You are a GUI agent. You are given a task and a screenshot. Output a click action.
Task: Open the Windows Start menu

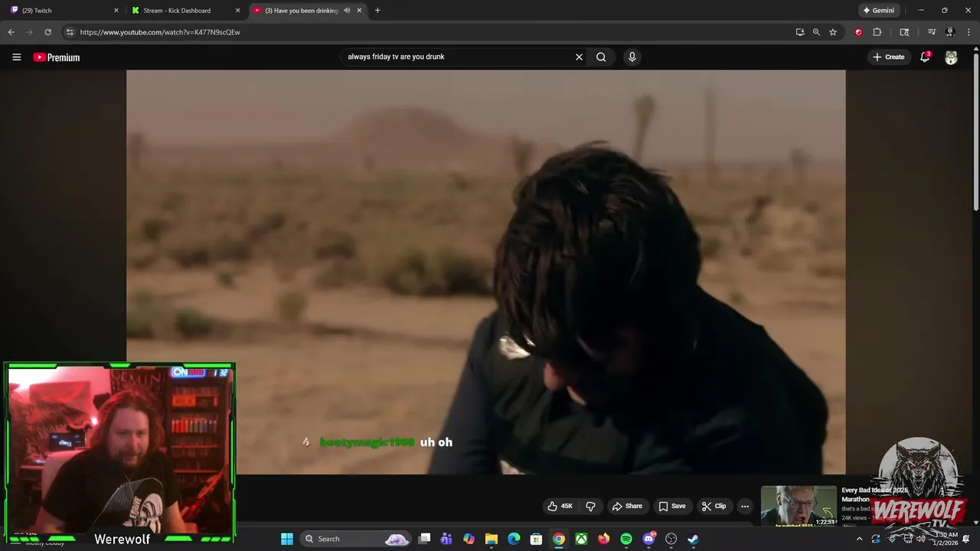pos(287,539)
